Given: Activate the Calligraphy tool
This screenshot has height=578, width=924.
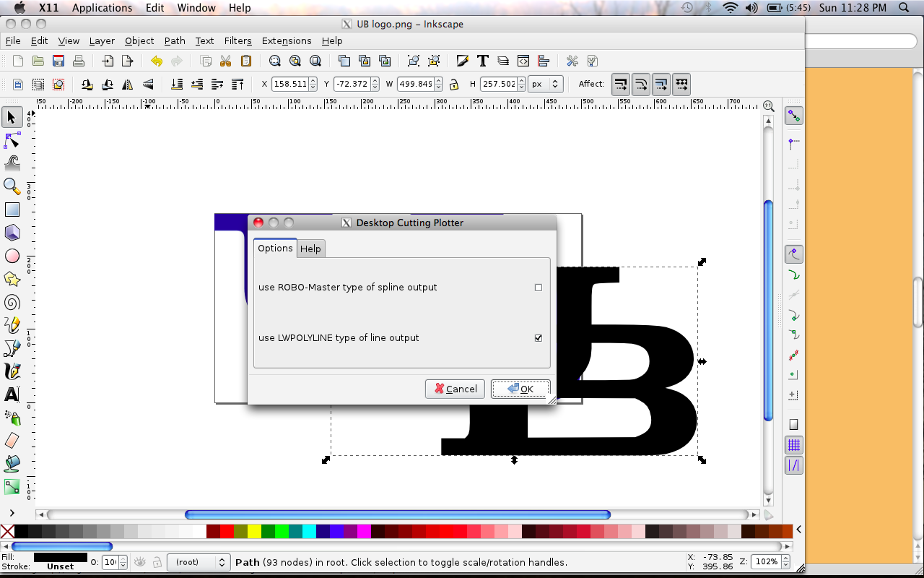Looking at the screenshot, I should 12,371.
